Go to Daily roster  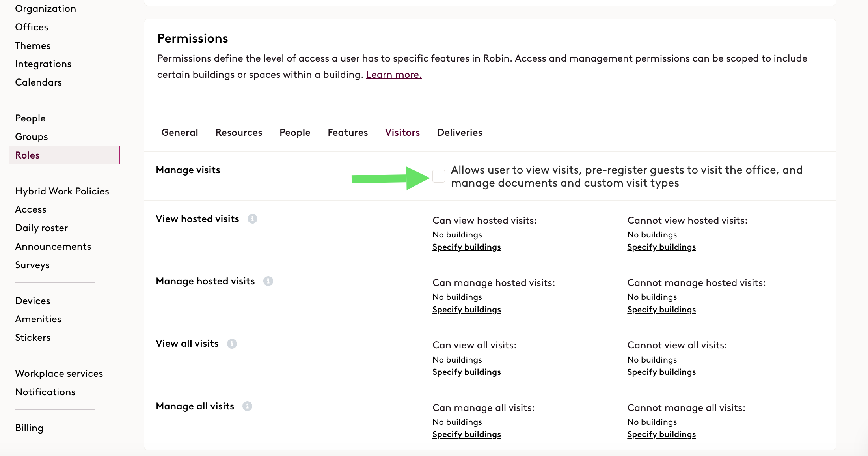click(x=41, y=228)
